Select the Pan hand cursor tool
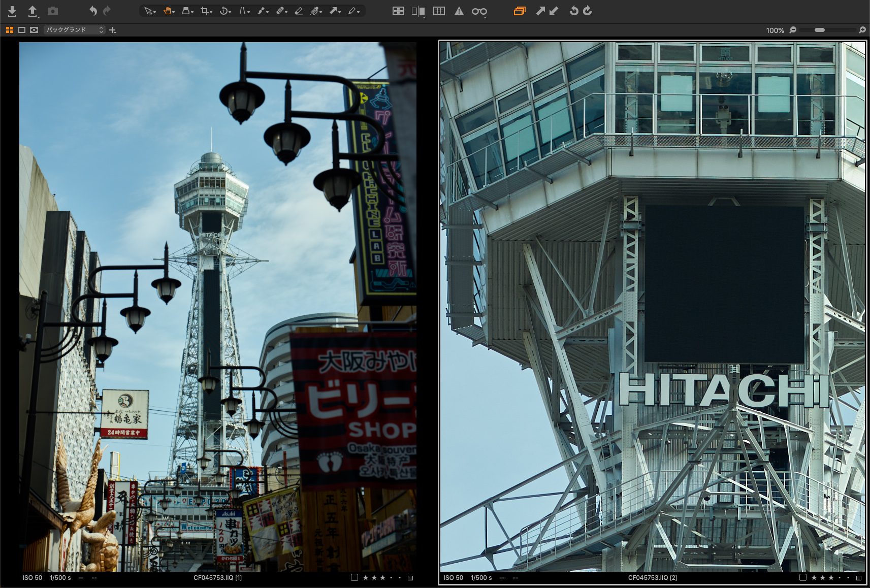 pyautogui.click(x=167, y=11)
